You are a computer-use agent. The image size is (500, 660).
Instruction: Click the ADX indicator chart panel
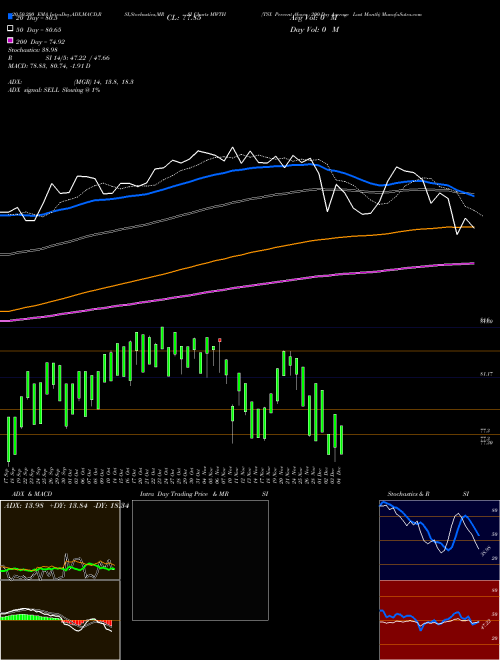(60, 540)
